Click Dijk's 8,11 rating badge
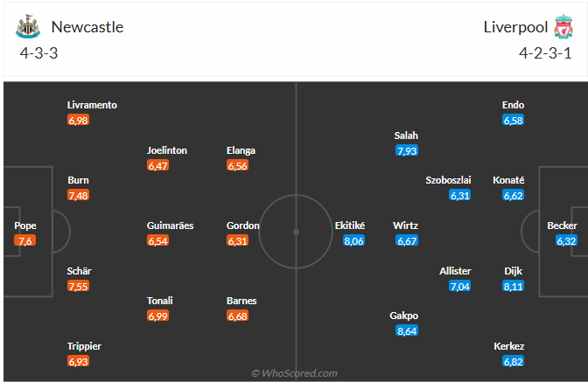 514,286
